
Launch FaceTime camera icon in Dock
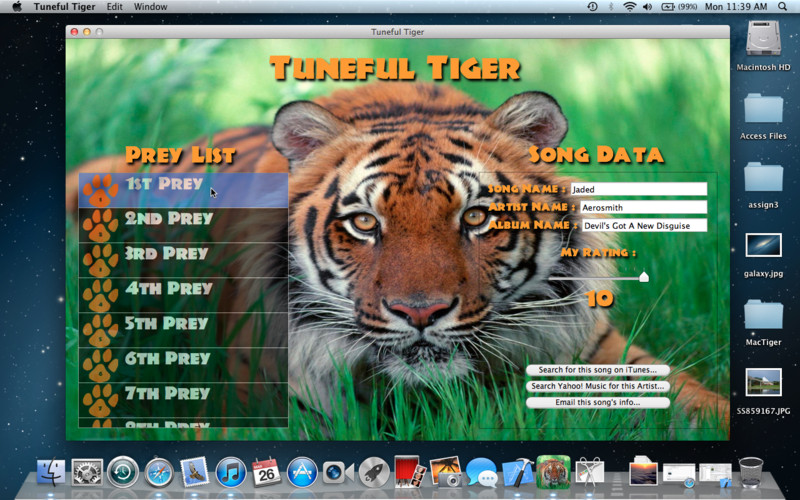click(338, 472)
